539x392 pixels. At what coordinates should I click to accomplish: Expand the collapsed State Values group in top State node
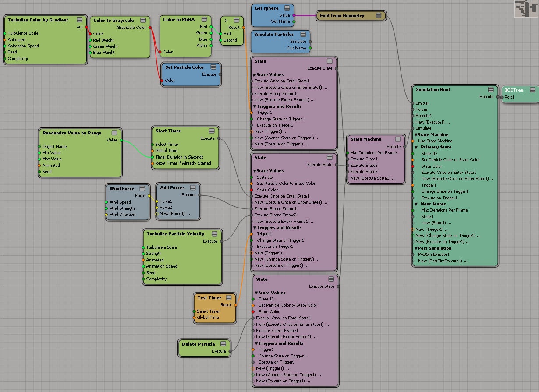[255, 75]
